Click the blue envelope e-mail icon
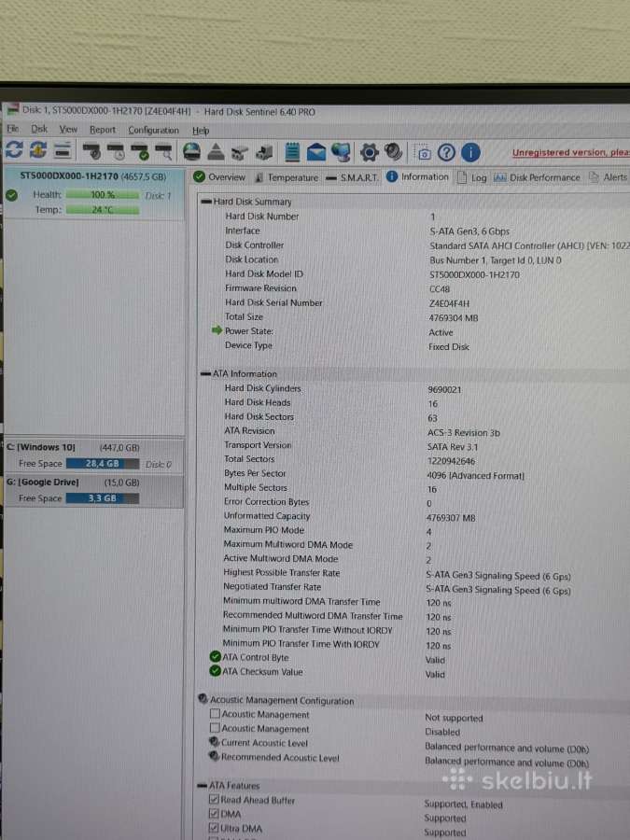Image resolution: width=630 pixels, height=840 pixels. coord(316,153)
